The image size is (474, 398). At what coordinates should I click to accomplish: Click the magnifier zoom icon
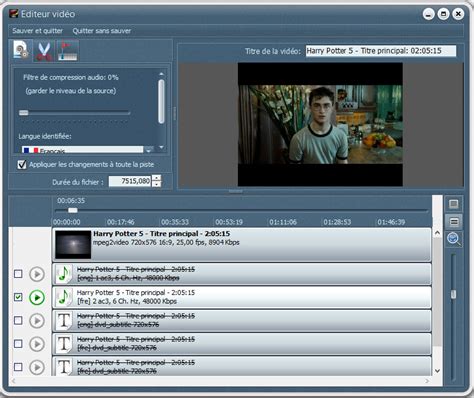tap(454, 239)
